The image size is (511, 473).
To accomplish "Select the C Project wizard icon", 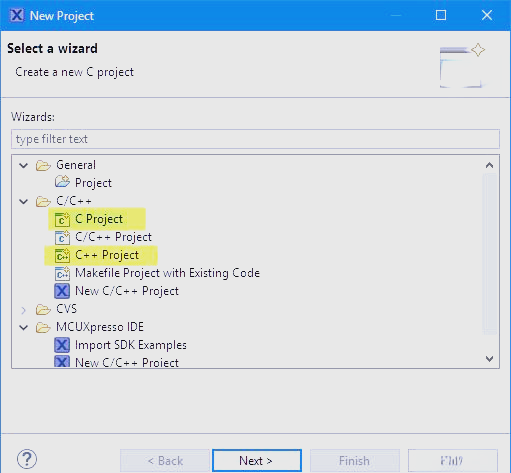I will [x=62, y=219].
